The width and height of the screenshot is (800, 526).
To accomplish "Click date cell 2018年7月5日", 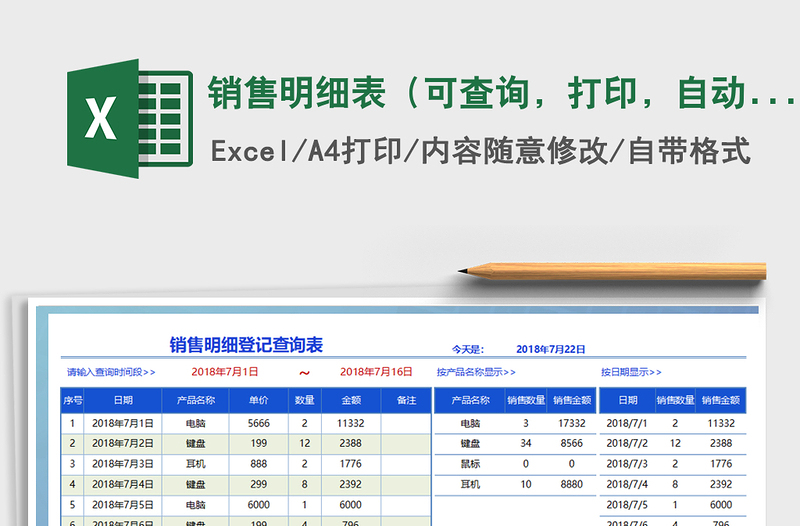I will click(122, 505).
